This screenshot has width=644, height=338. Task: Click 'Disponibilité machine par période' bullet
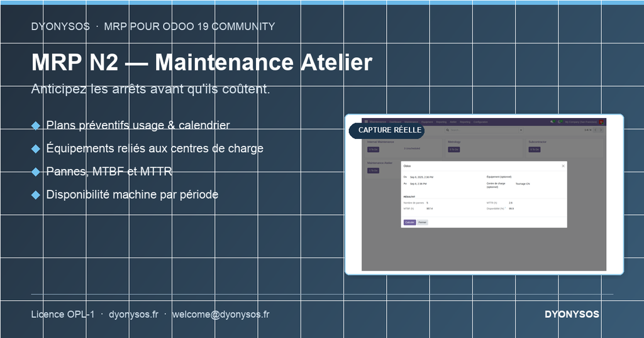132,194
